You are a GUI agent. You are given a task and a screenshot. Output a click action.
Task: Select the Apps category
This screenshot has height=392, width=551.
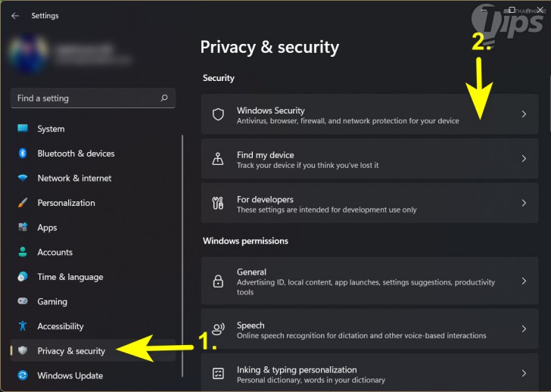47,228
